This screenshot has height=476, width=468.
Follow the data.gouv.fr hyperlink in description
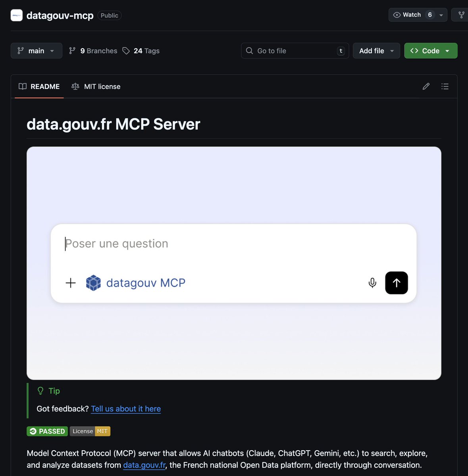tap(144, 465)
